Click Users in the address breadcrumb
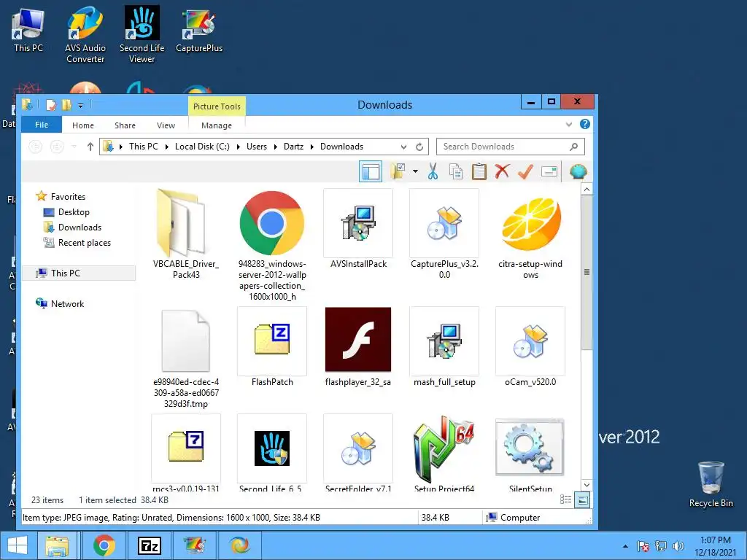The image size is (747, 560). 257,147
